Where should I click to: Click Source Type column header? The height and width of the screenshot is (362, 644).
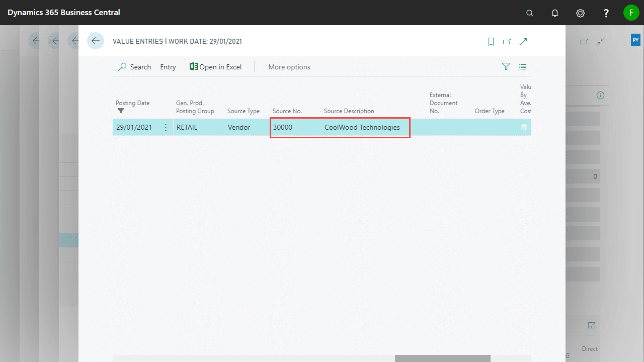(244, 111)
